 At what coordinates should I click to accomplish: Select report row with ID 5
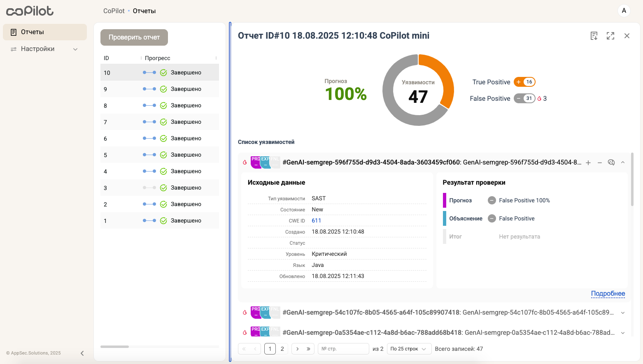[x=160, y=155]
